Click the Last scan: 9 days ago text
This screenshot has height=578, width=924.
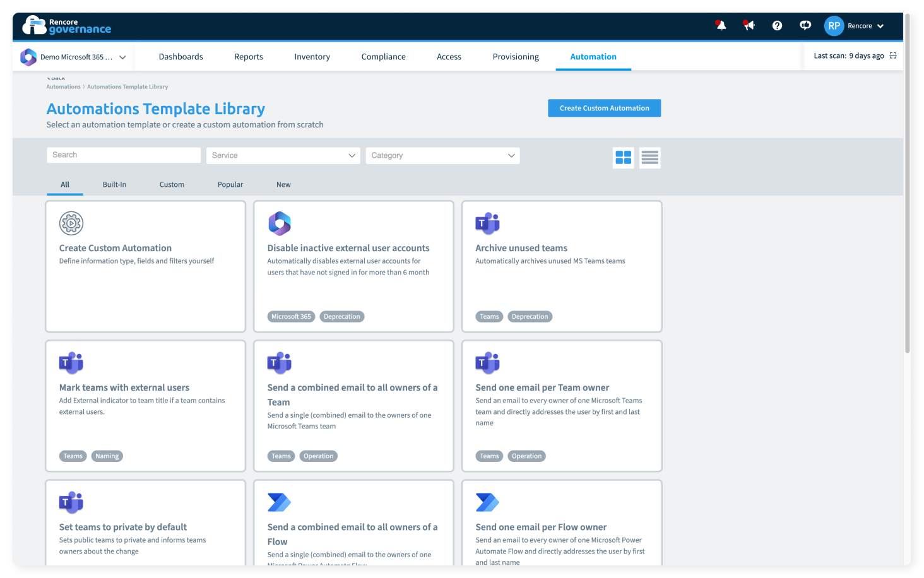[x=849, y=56]
